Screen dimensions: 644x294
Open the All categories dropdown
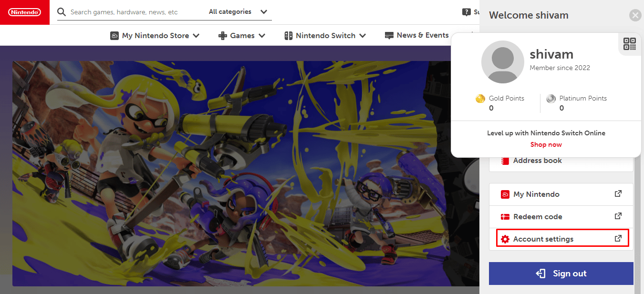(x=238, y=12)
